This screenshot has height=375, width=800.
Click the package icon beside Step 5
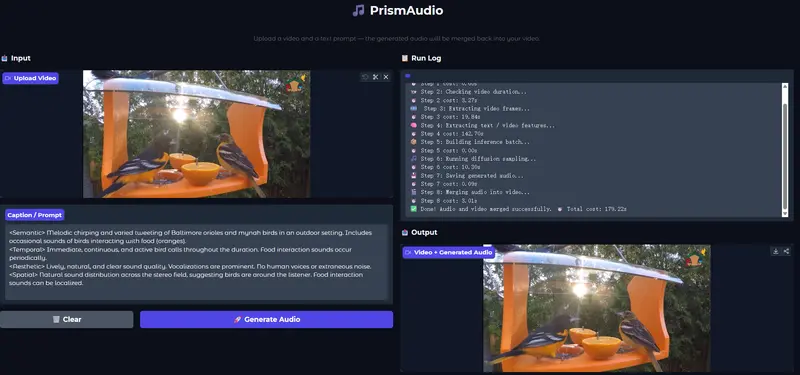pos(414,142)
